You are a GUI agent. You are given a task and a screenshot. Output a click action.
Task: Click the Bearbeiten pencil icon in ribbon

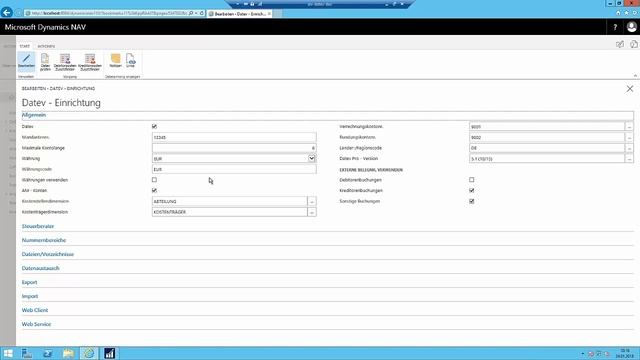[x=26, y=62]
